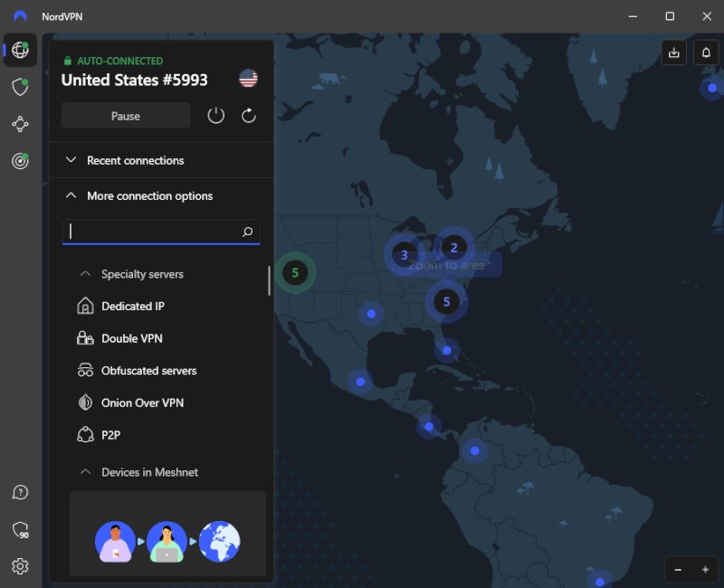
Task: Click the NordVPN logo in title bar
Action: pyautogui.click(x=20, y=16)
